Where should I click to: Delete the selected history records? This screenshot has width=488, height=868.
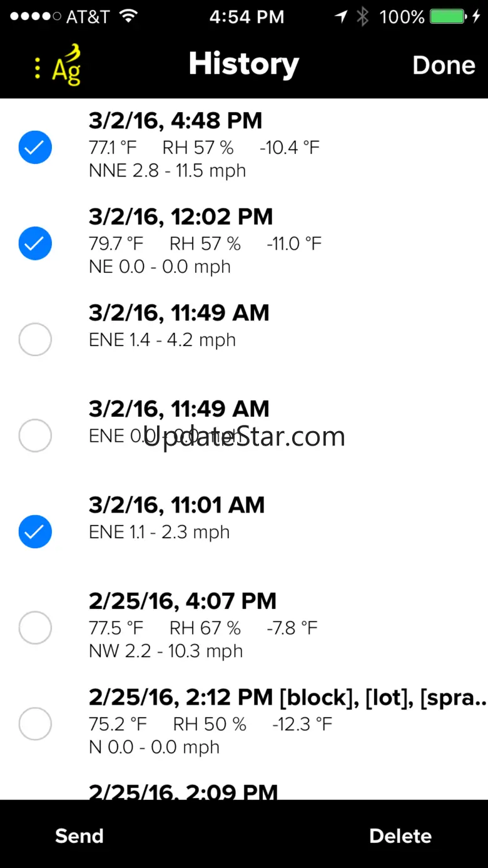[400, 836]
